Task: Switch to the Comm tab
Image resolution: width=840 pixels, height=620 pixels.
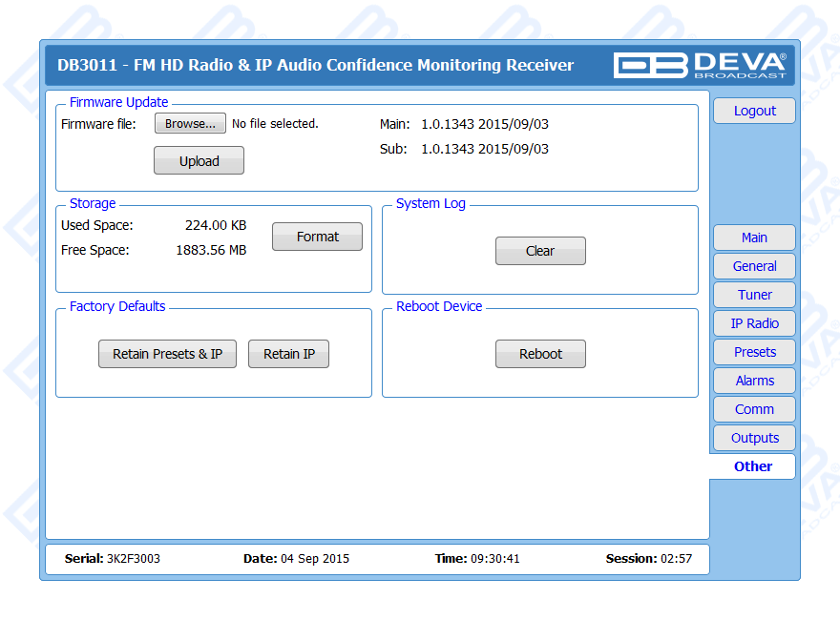Action: pyautogui.click(x=754, y=409)
